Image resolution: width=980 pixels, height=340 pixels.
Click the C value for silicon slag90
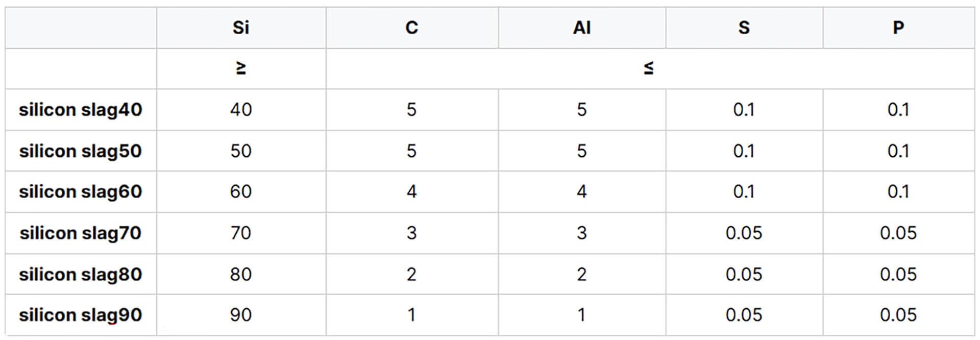click(x=411, y=315)
